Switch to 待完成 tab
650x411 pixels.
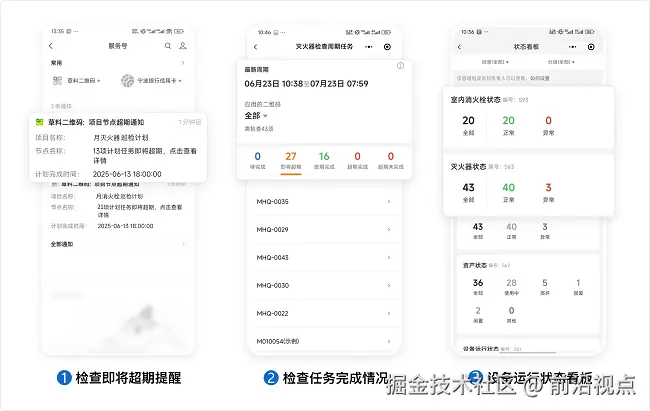(257, 161)
